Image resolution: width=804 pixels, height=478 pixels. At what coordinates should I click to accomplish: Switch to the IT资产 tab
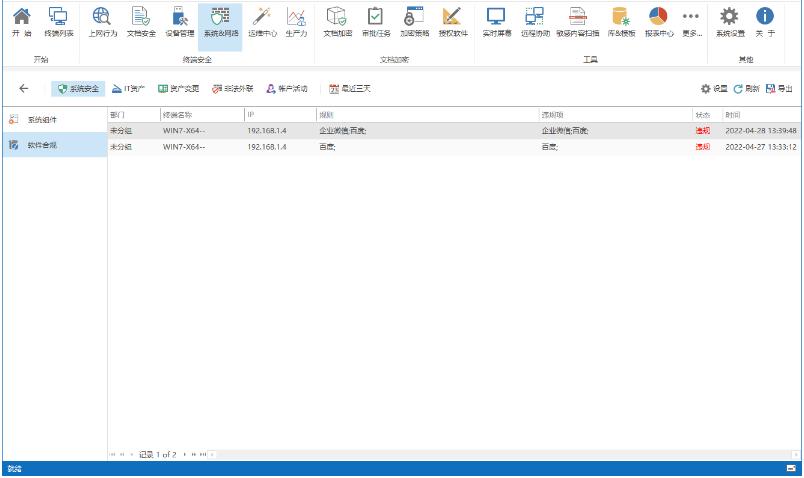coord(129,89)
